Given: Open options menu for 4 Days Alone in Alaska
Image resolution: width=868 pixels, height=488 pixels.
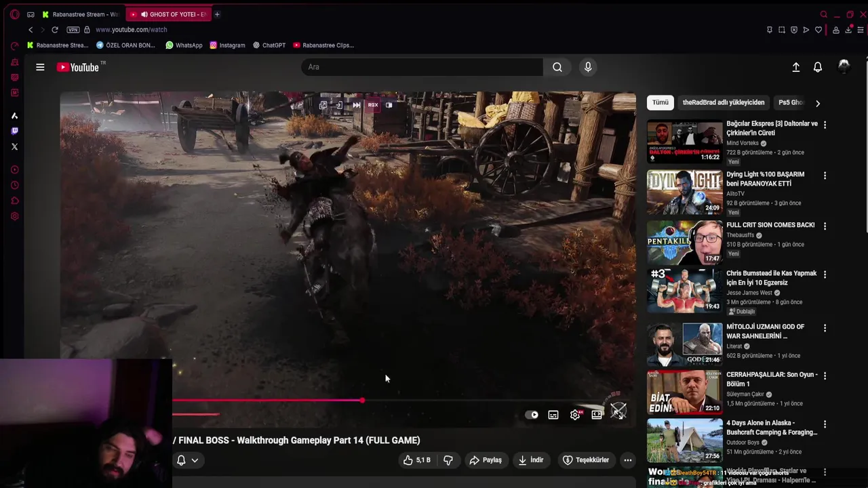Looking at the screenshot, I should (x=825, y=424).
